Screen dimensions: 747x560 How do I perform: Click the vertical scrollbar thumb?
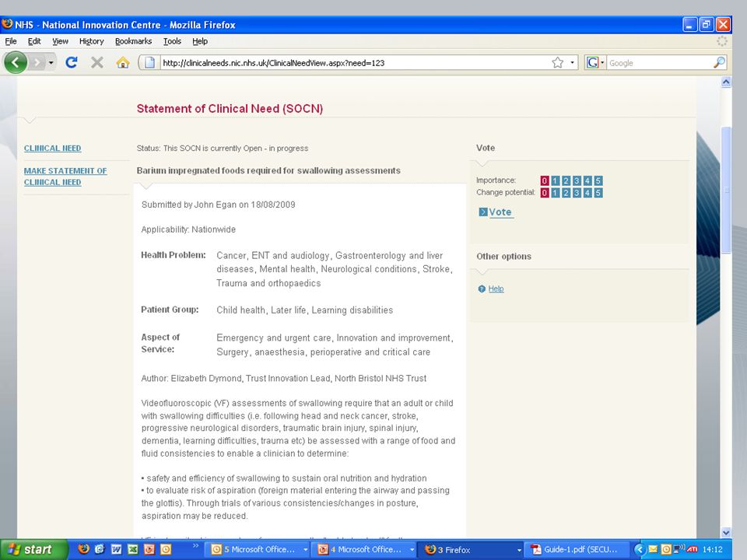[x=726, y=190]
